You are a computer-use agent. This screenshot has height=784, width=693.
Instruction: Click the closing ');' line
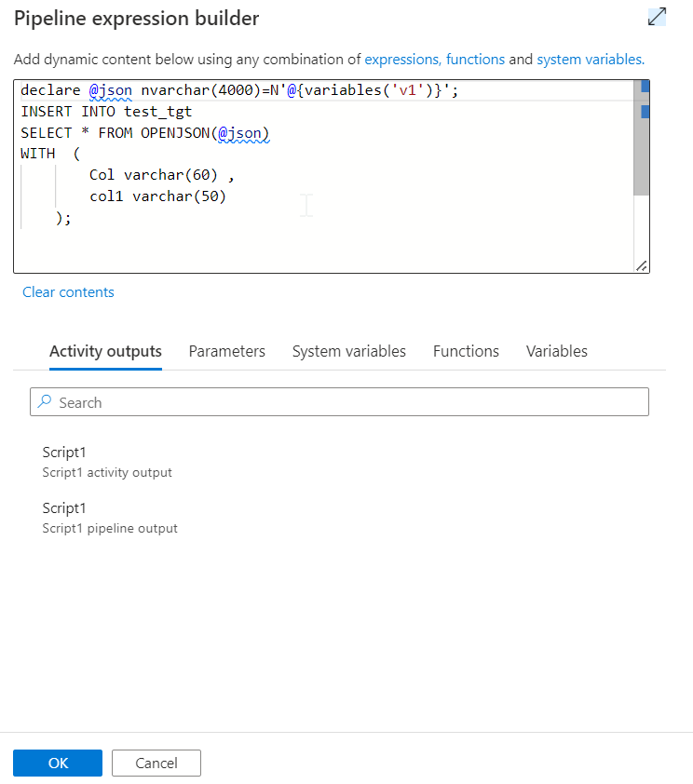[63, 218]
